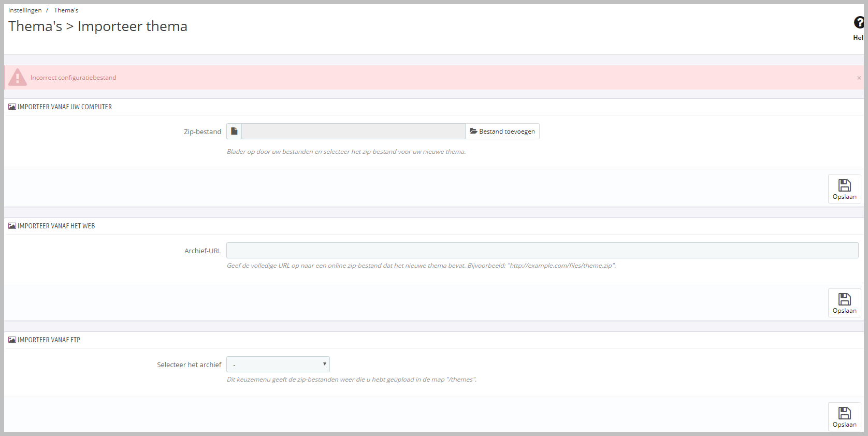Click the icon beside 'Importeer vanaf het web'
This screenshot has width=868, height=436.
(x=12, y=226)
